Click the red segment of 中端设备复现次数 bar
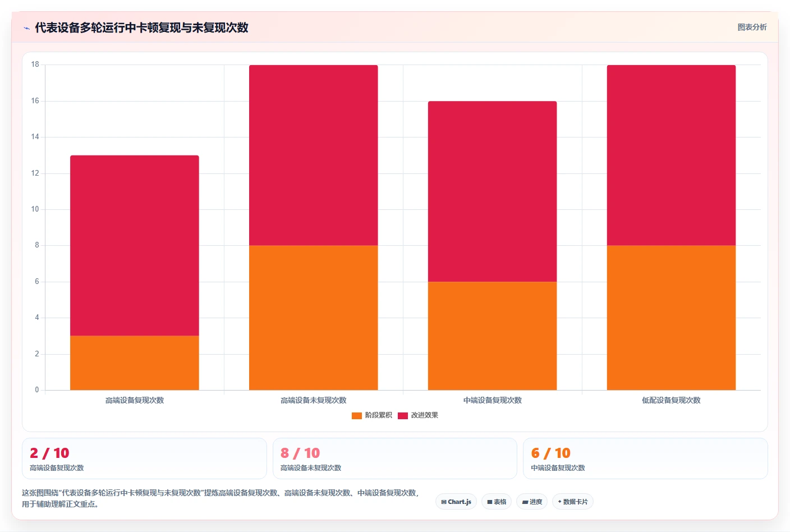Image resolution: width=790 pixels, height=532 pixels. [x=493, y=191]
